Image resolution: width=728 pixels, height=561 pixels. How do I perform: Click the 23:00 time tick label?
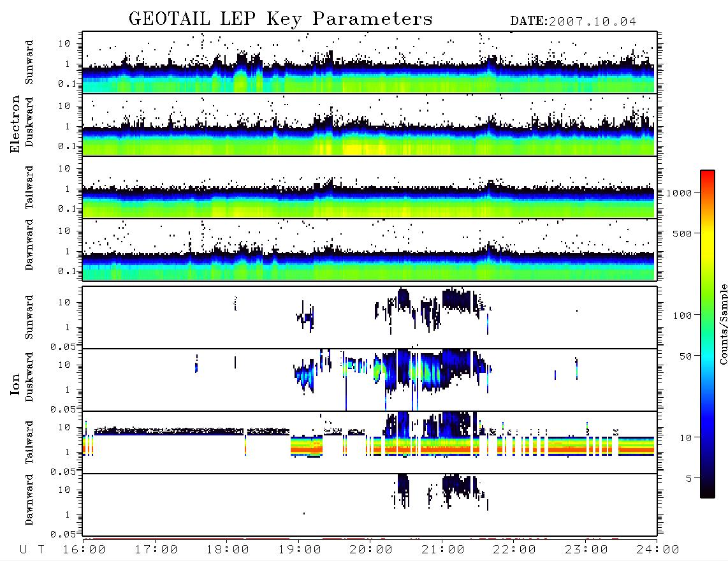pos(586,550)
